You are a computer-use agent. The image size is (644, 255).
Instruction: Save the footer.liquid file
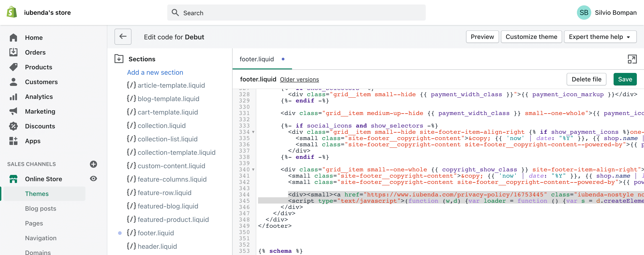(x=625, y=79)
